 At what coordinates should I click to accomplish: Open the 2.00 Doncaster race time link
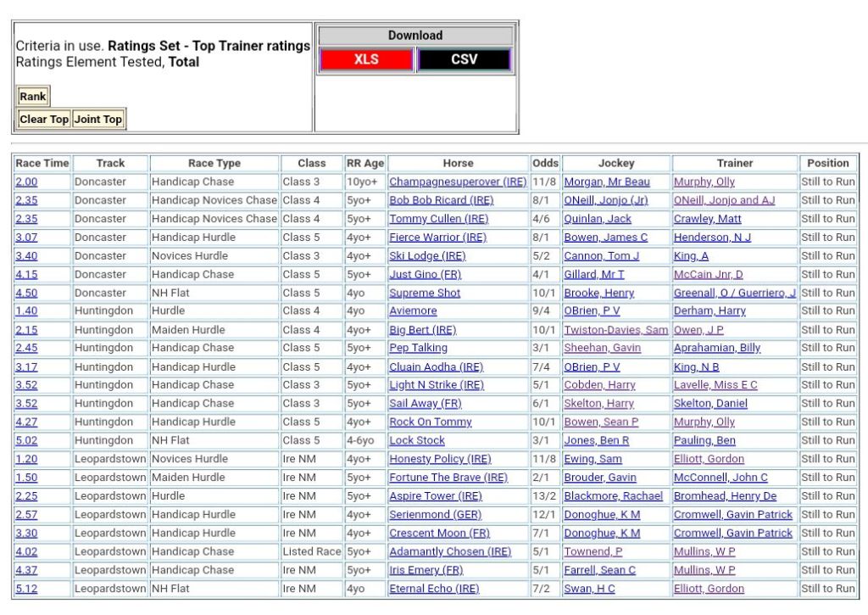pos(26,182)
